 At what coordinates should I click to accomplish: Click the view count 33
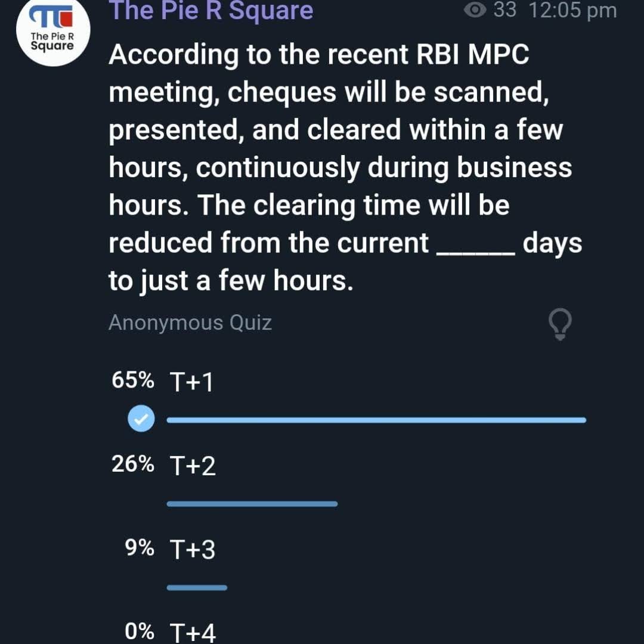[505, 10]
